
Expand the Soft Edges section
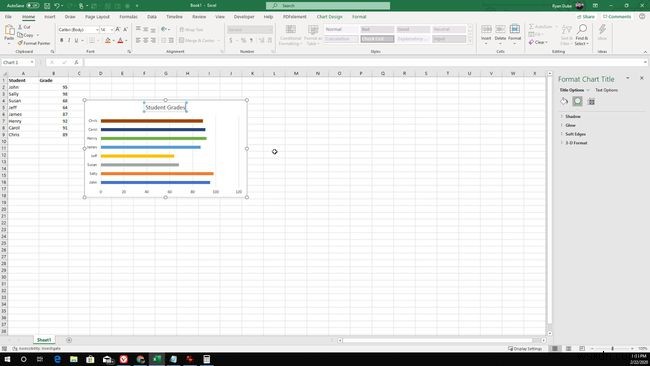[575, 134]
